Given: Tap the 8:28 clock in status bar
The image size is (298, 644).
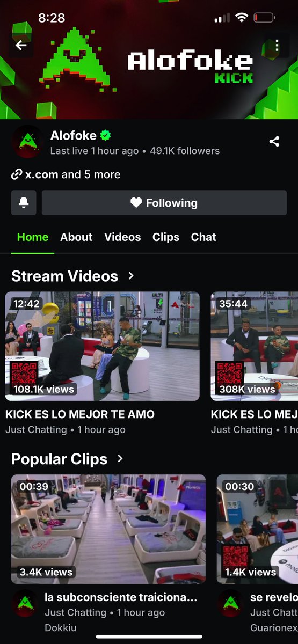Looking at the screenshot, I should [52, 18].
